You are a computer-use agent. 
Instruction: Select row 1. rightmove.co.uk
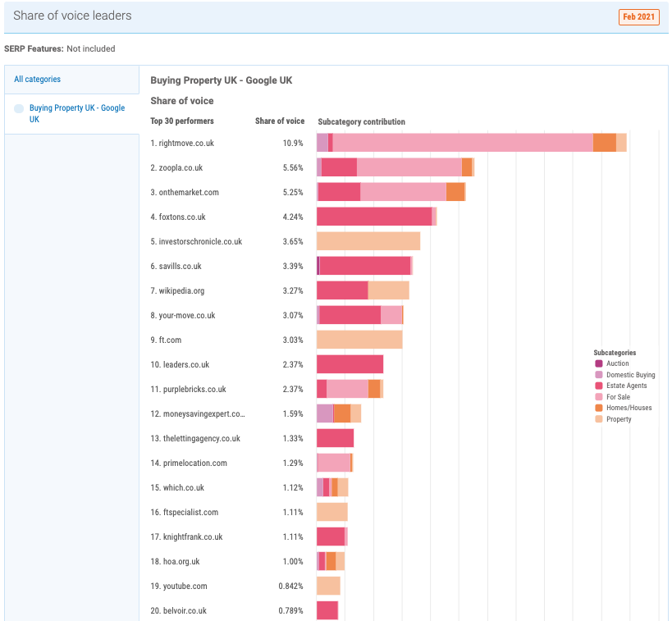pyautogui.click(x=182, y=143)
